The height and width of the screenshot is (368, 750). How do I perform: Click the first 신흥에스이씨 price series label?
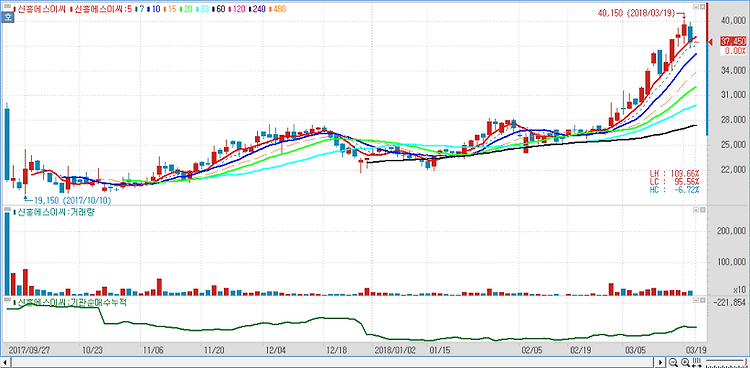[39, 9]
